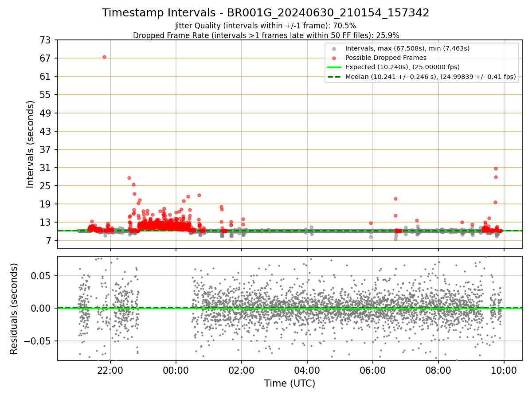Click the 10:00 x-axis tick label
532x399 pixels.
(x=504, y=370)
